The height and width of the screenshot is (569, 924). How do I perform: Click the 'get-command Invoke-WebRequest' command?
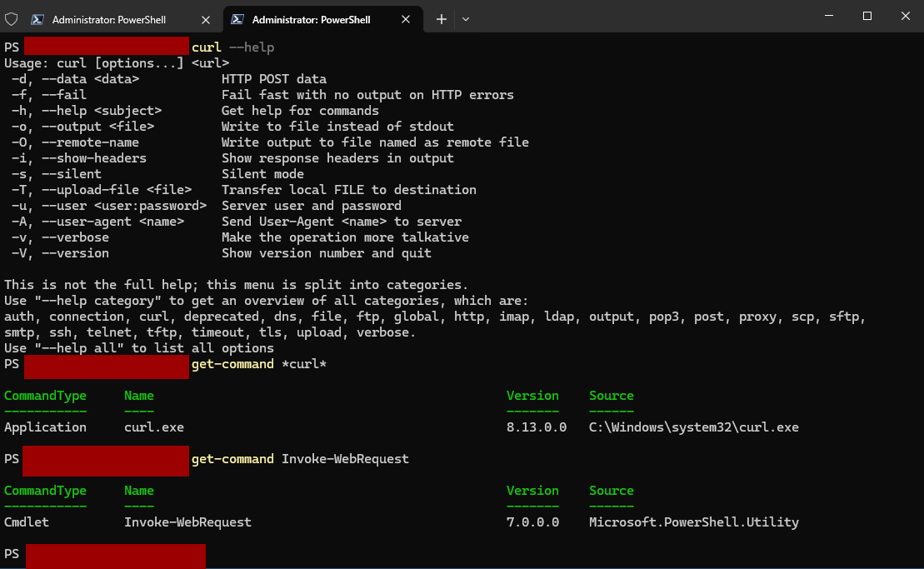point(300,459)
